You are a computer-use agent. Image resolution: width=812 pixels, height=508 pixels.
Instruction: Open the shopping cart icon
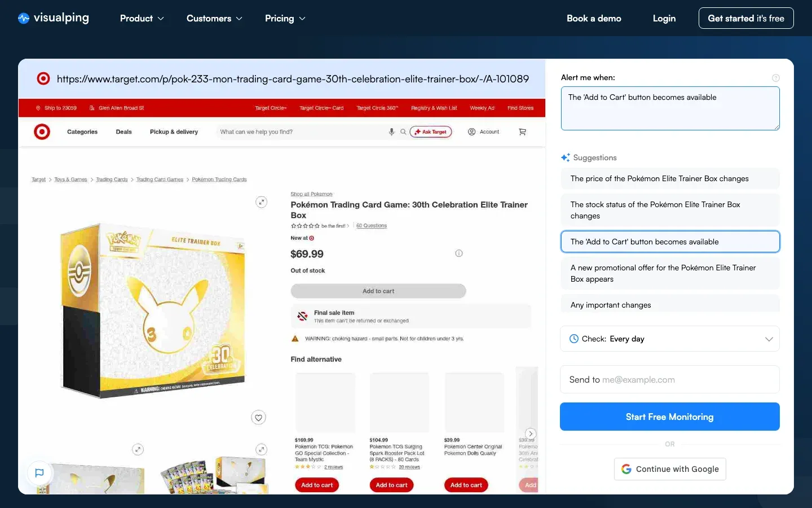coord(522,132)
